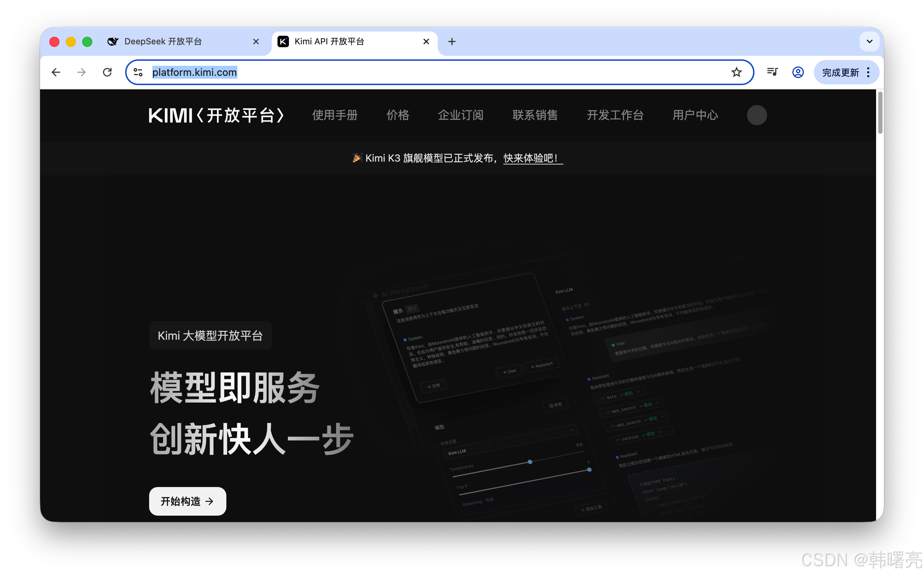Open 用户中心 navigation item
924x575 pixels.
coord(695,115)
